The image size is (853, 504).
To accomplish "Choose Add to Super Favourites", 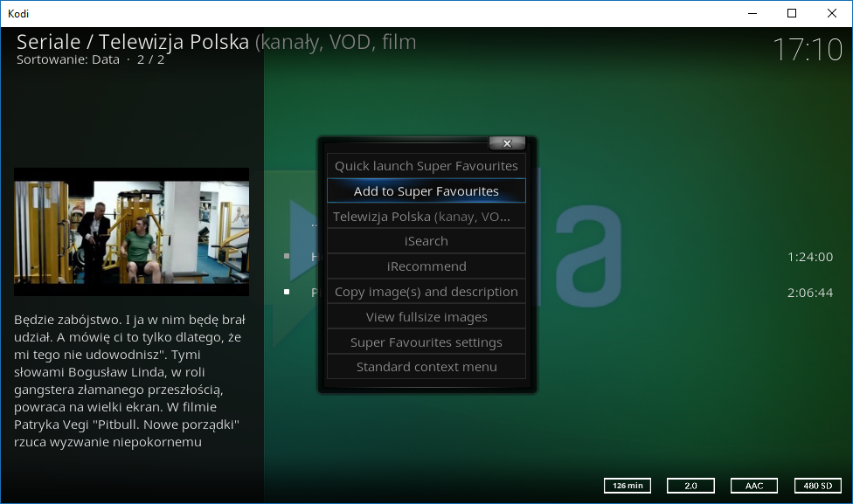I will click(x=426, y=190).
